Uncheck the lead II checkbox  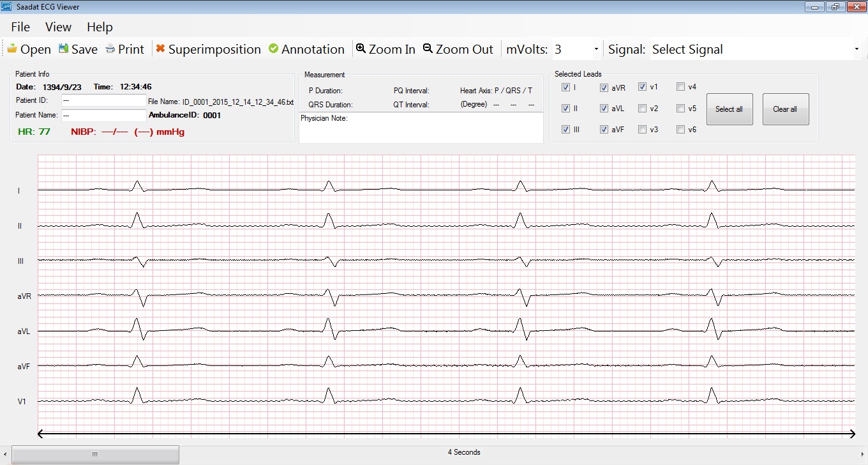click(565, 108)
